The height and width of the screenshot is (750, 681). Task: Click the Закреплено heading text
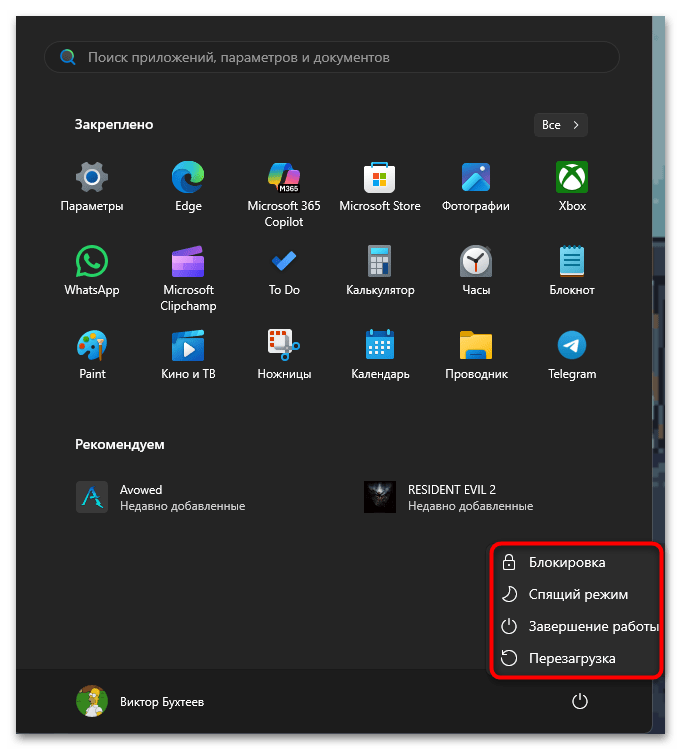click(114, 125)
